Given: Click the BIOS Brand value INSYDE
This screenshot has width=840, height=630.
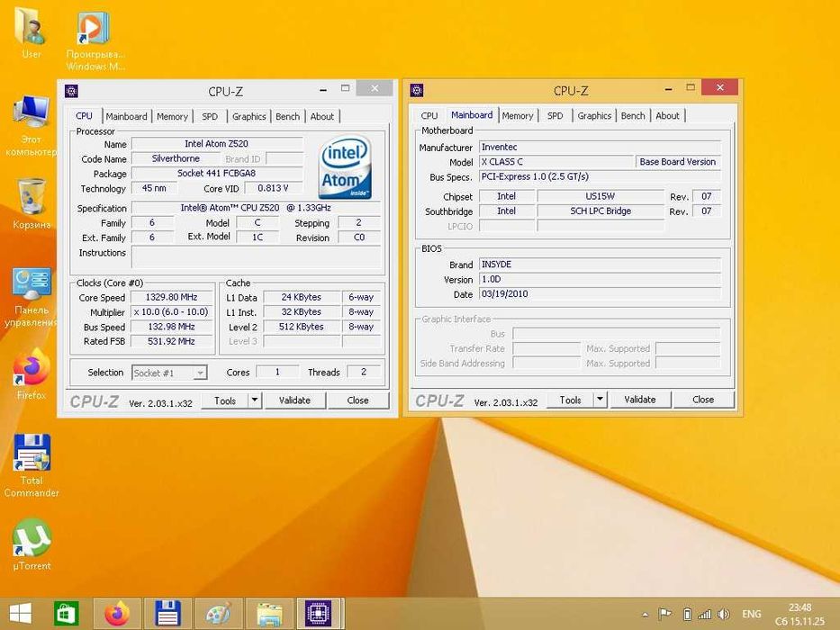Looking at the screenshot, I should click(600, 265).
